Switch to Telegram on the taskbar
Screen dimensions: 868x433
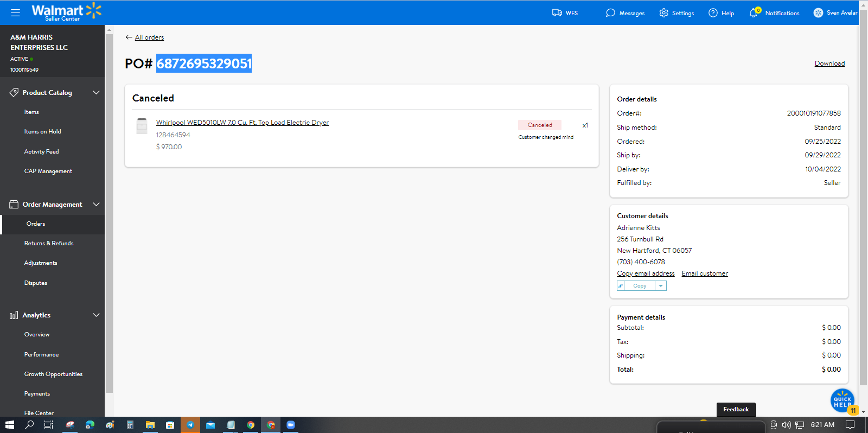190,425
